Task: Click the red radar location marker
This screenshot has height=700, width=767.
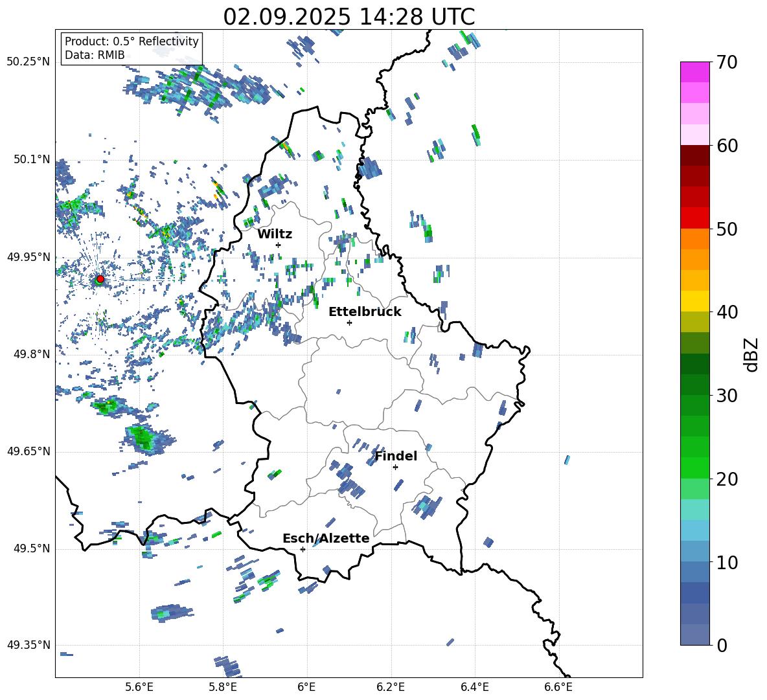Action: pyautogui.click(x=100, y=279)
